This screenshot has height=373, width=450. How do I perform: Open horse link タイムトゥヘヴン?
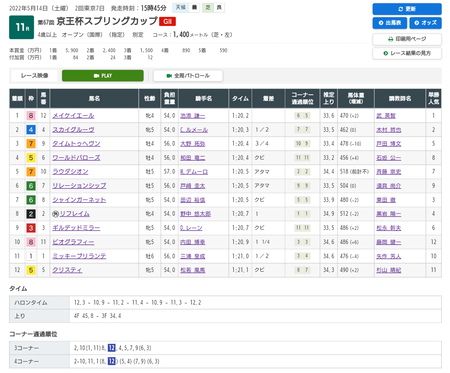click(x=76, y=144)
